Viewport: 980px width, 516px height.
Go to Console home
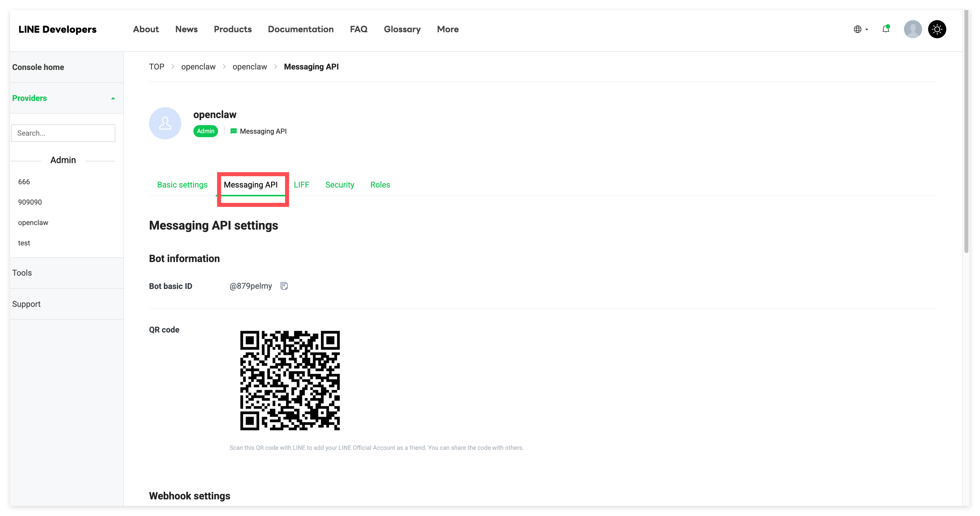point(38,67)
